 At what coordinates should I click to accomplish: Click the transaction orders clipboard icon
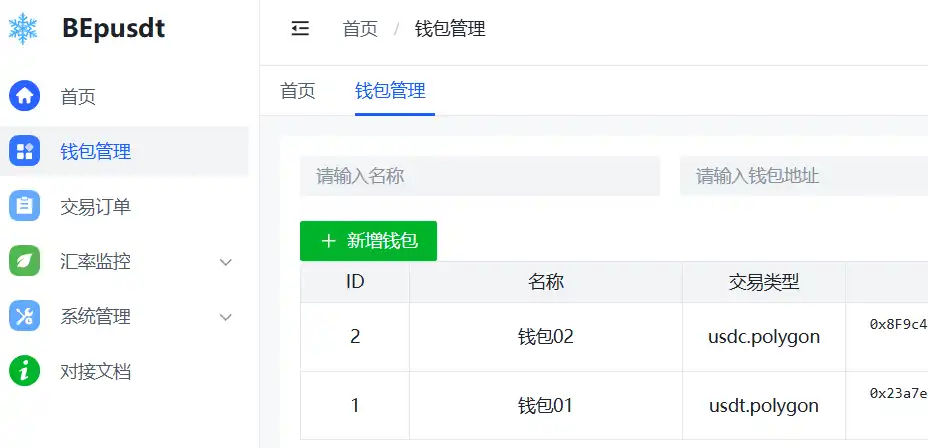coord(24,207)
